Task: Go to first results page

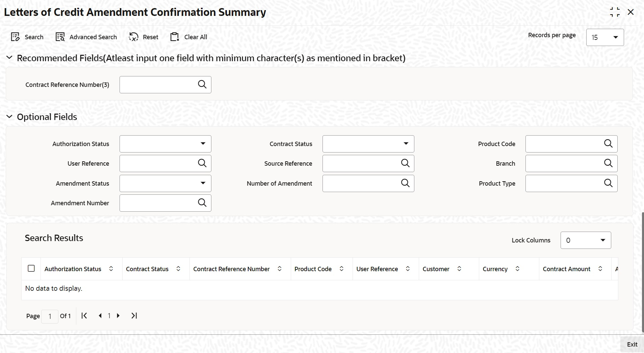Action: pos(84,315)
